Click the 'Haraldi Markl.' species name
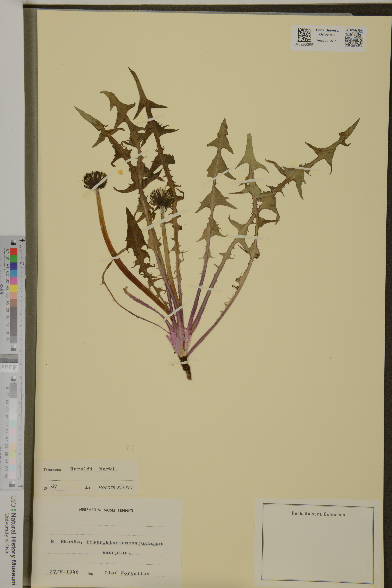 94,469
